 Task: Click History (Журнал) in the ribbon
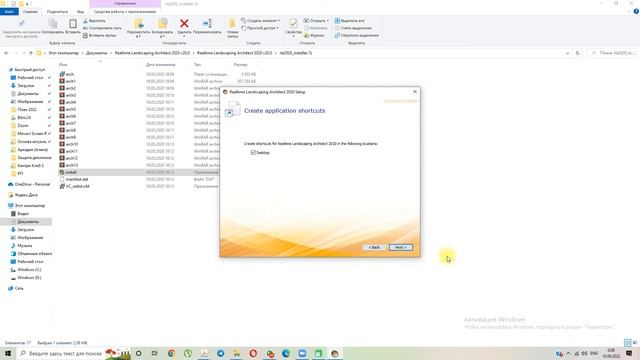(314, 35)
